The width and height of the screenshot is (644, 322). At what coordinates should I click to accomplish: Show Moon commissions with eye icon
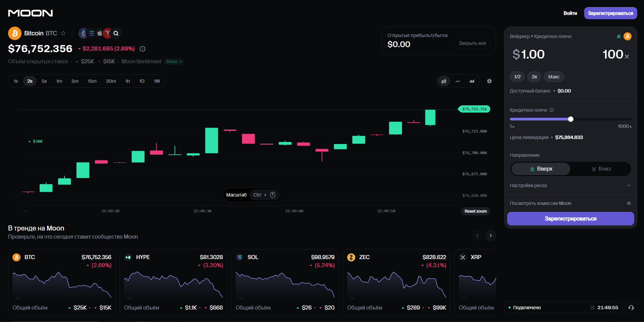(629, 203)
